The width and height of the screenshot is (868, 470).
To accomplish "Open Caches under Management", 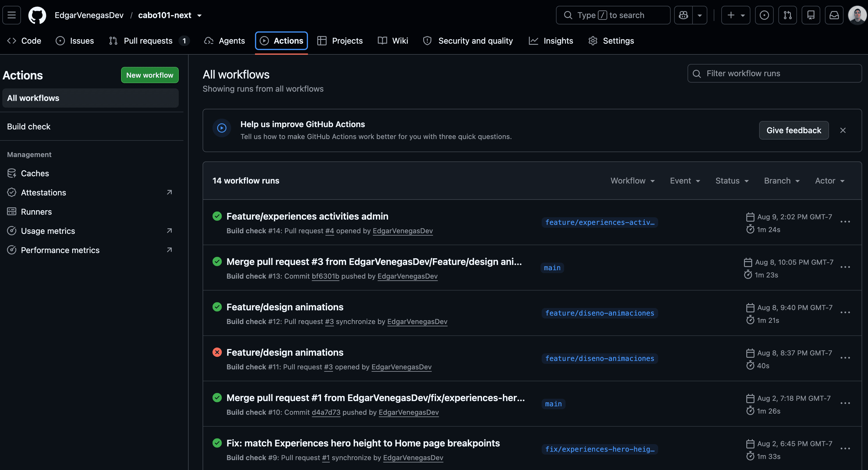I will [90, 173].
